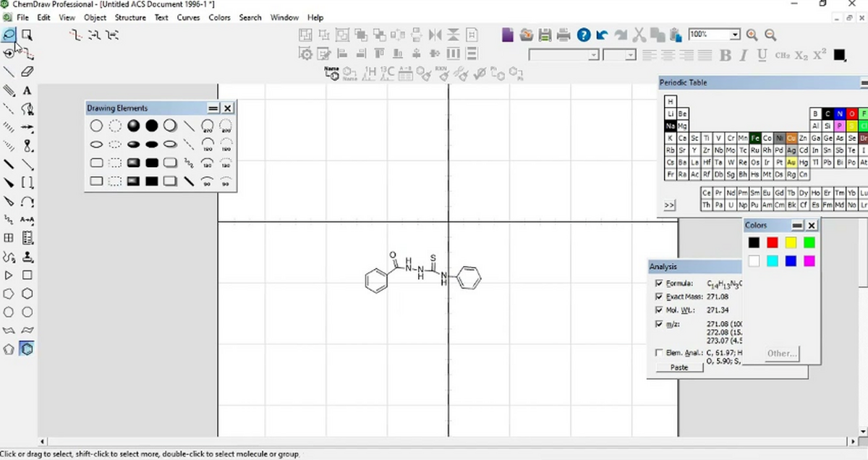Image resolution: width=868 pixels, height=460 pixels.
Task: Collapse the Colors panel
Action: pos(798,226)
